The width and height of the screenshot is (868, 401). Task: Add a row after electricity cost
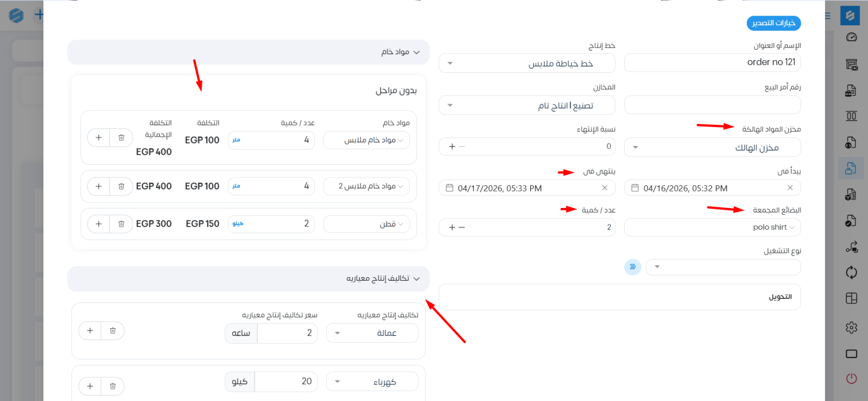(x=90, y=386)
